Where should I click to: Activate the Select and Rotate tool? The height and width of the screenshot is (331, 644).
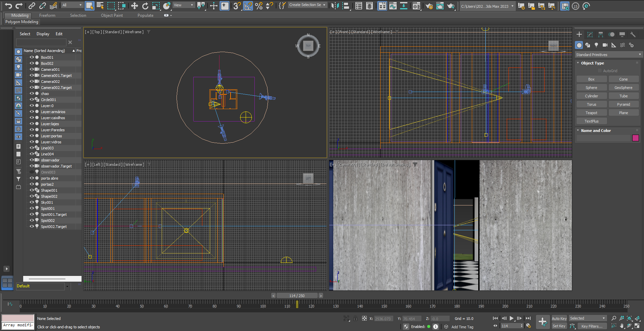(x=145, y=6)
